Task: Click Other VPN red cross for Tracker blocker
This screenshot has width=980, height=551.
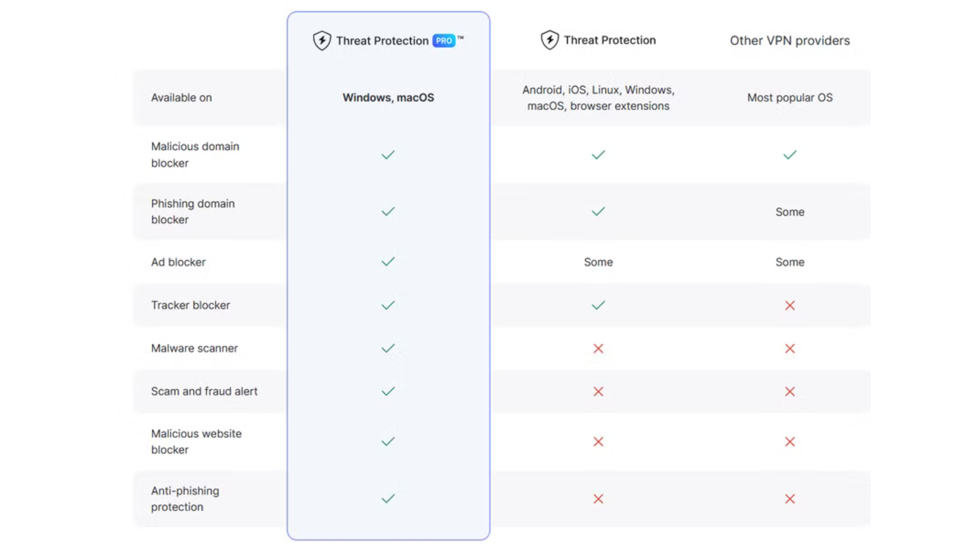Action: pos(790,305)
